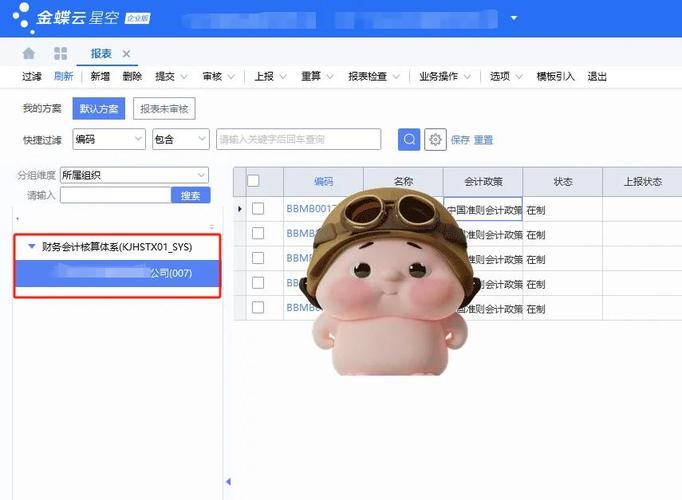682x500 pixels.
Task: Click the 提交 toolbar button
Action: pyautogui.click(x=165, y=77)
